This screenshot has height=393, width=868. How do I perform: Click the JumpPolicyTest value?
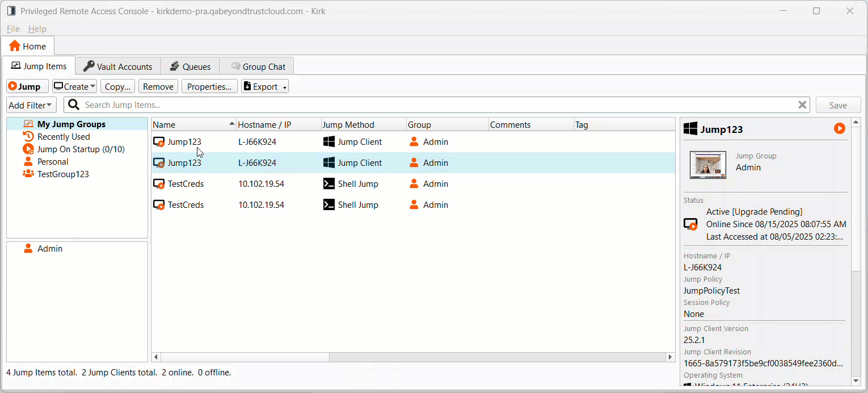click(x=711, y=291)
